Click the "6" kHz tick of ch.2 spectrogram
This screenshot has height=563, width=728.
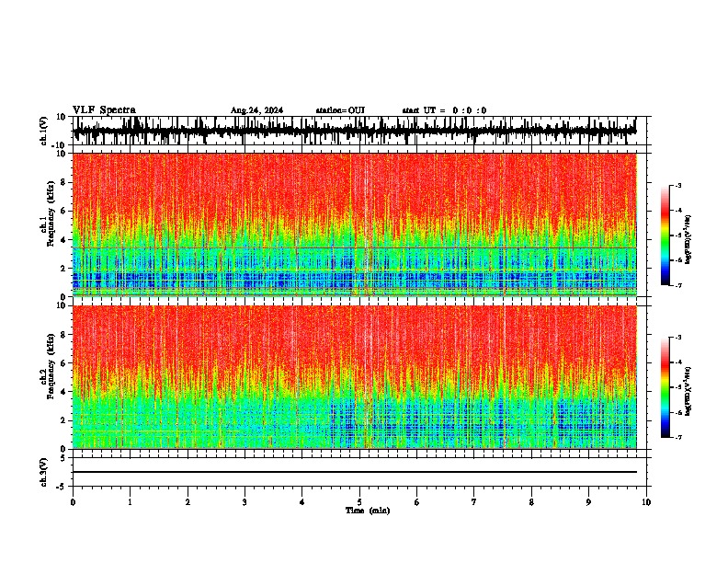click(63, 362)
